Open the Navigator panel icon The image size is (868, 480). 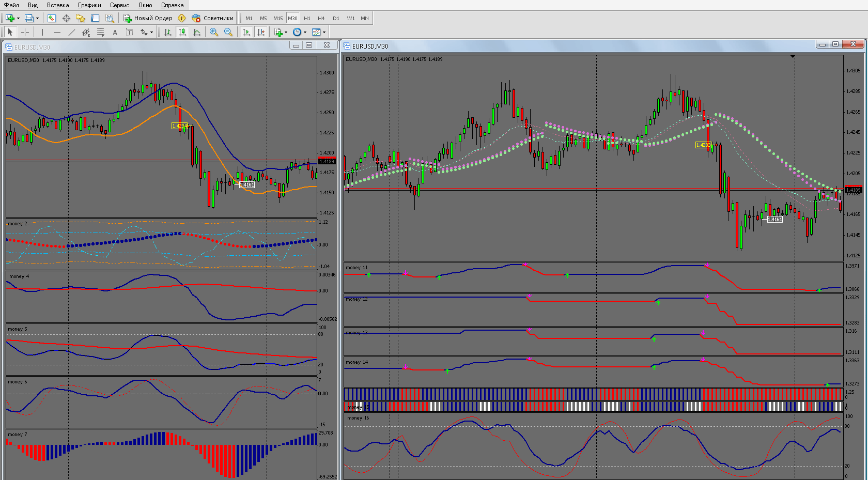(81, 18)
